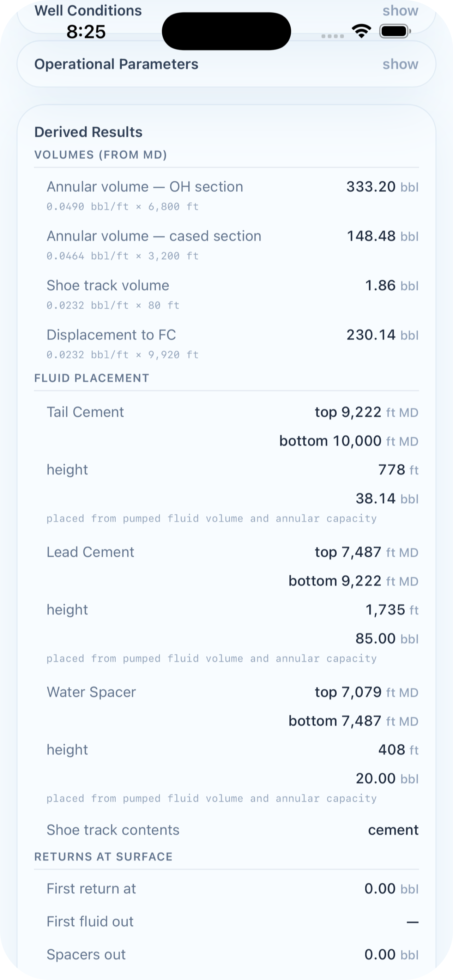Tap the Tail Cement label
Screen dimensions: 453x980
(85, 412)
